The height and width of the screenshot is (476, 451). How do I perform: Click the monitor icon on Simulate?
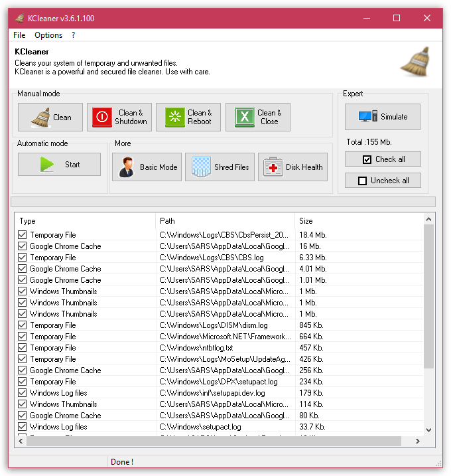point(367,117)
